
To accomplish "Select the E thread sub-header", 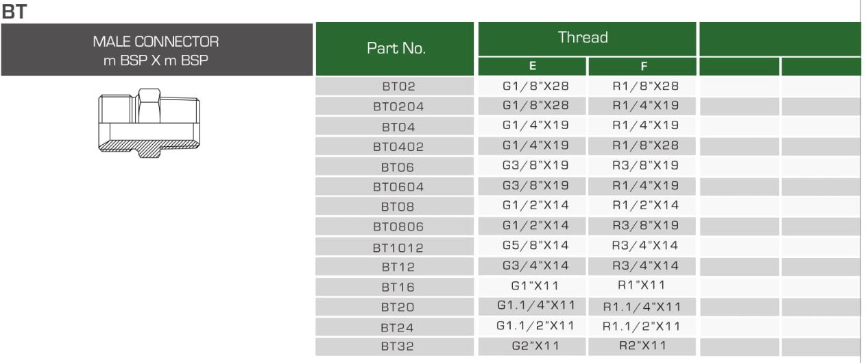I will click(x=532, y=67).
